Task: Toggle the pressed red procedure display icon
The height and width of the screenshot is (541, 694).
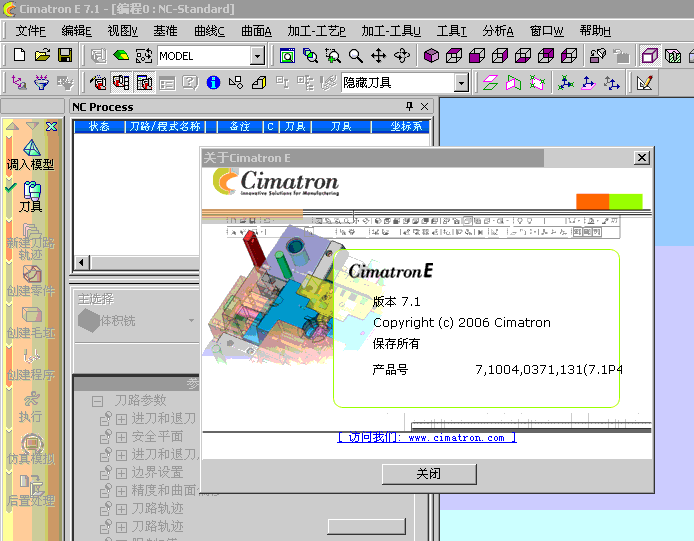Action: (x=121, y=82)
